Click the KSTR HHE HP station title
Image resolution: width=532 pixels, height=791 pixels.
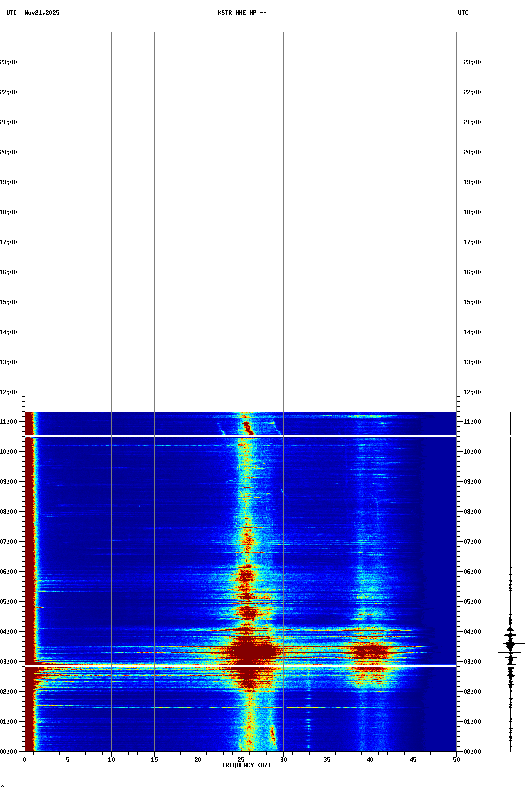pyautogui.click(x=242, y=13)
